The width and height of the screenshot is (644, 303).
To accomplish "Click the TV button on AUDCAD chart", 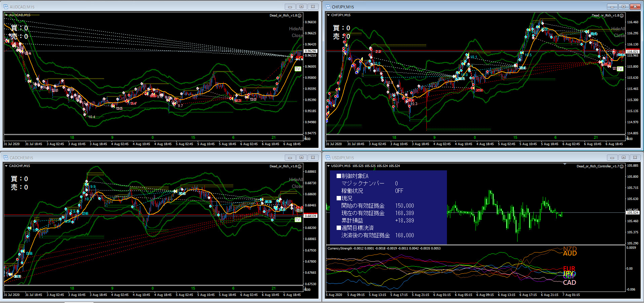I will click(x=298, y=69).
